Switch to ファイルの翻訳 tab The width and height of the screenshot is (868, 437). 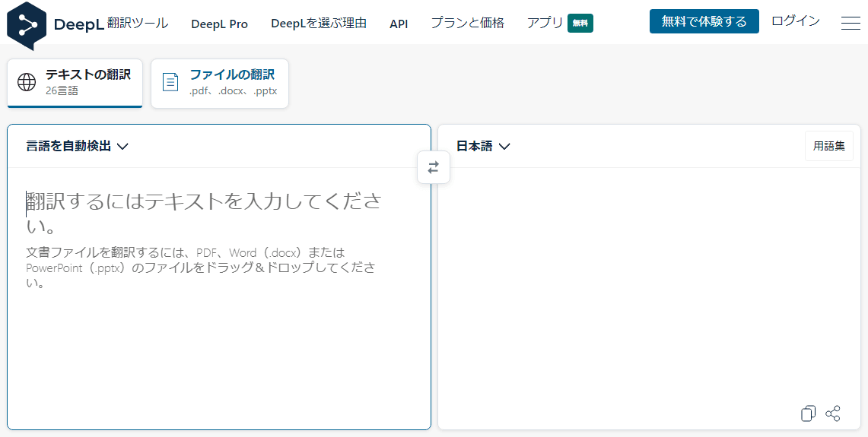[220, 83]
